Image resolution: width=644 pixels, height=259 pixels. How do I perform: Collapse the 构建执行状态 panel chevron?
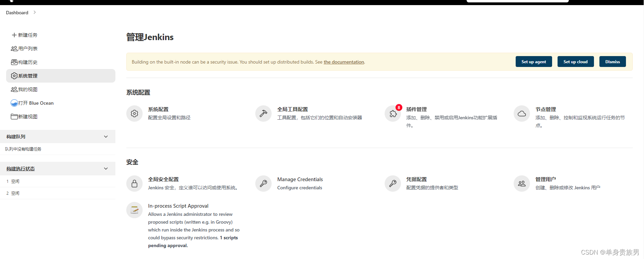click(x=106, y=169)
